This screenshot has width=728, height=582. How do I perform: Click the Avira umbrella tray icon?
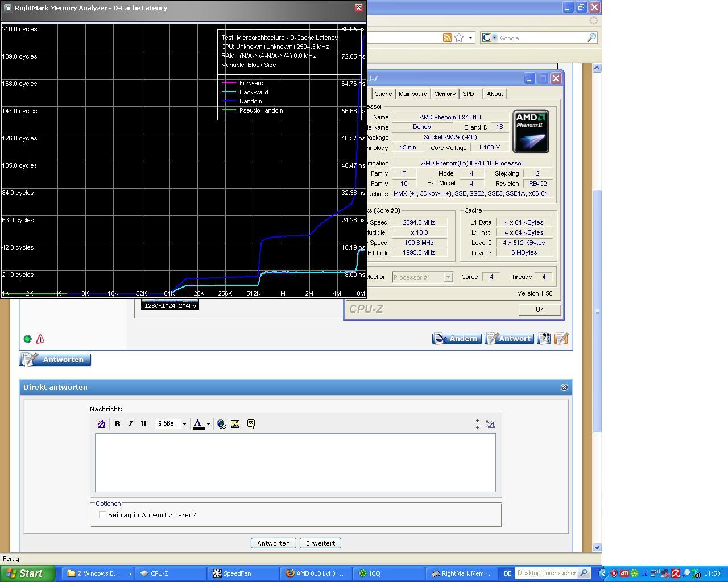pyautogui.click(x=676, y=573)
